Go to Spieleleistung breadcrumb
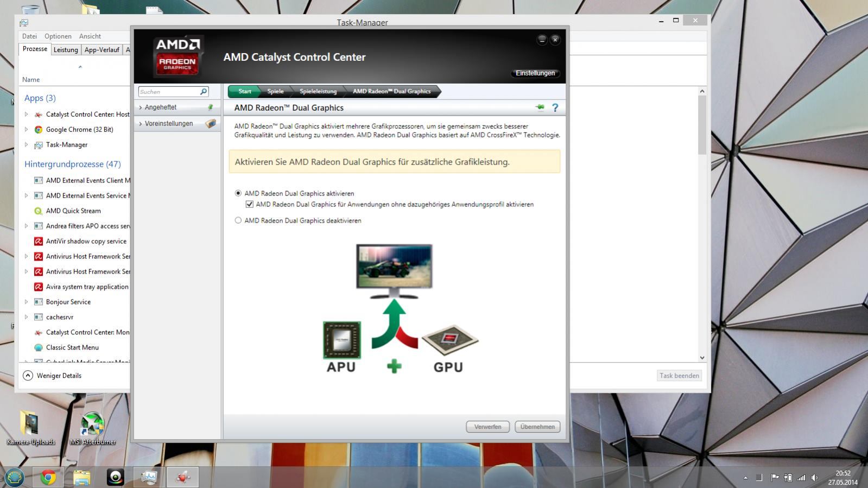 [318, 91]
